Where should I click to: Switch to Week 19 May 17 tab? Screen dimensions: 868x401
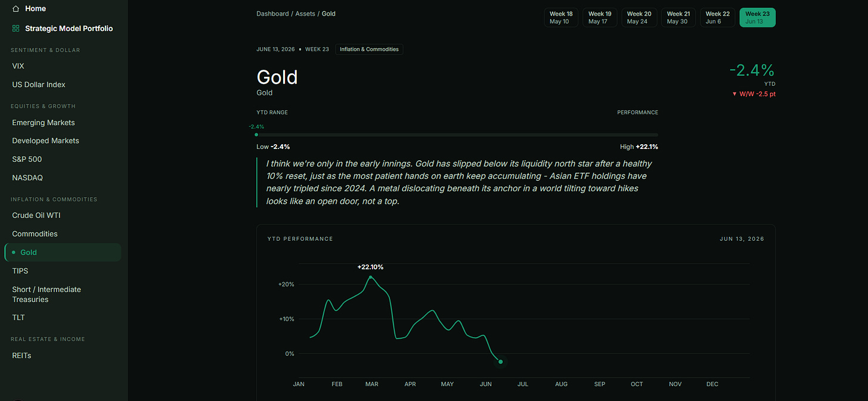coord(600,17)
